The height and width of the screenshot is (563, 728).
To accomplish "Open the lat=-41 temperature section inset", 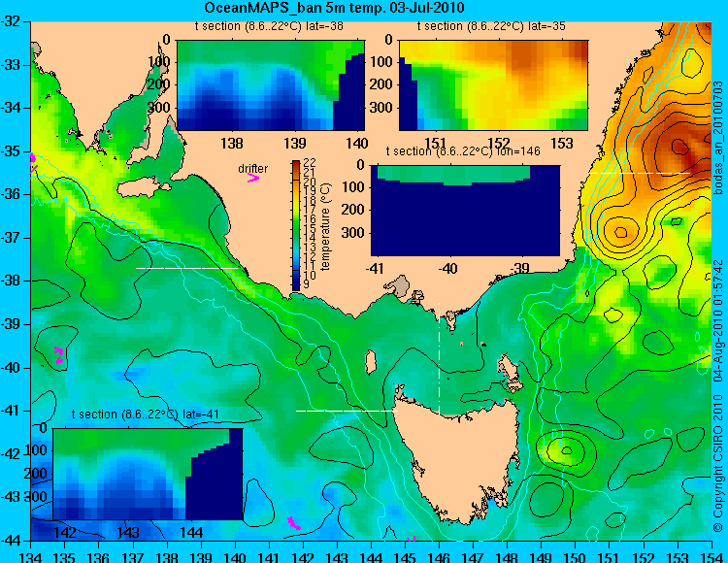I will 149,474.
